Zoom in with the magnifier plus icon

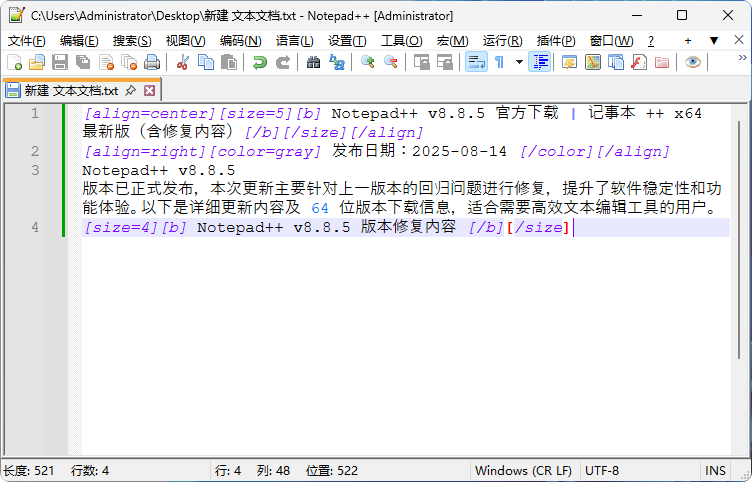click(367, 62)
